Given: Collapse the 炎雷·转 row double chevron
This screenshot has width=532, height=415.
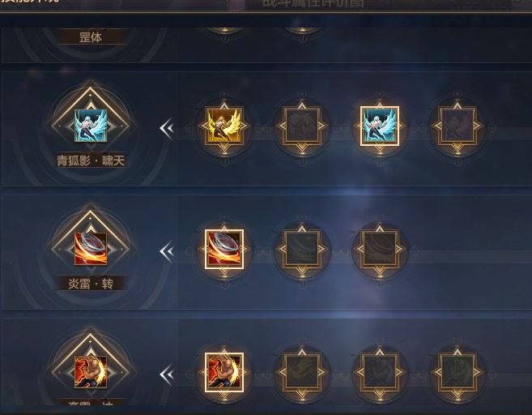Looking at the screenshot, I should pyautogui.click(x=167, y=251).
